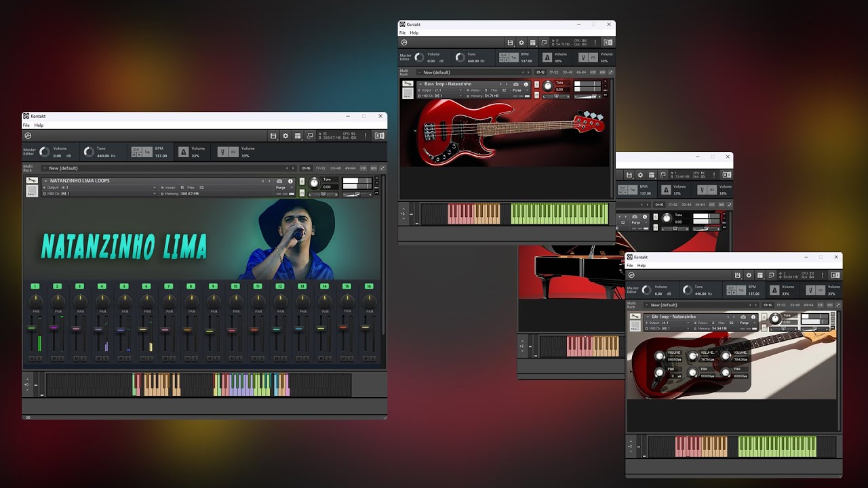This screenshot has height=488, width=868.
Task: Click the Tap tempo button in Gtr loop window
Action: [741, 289]
